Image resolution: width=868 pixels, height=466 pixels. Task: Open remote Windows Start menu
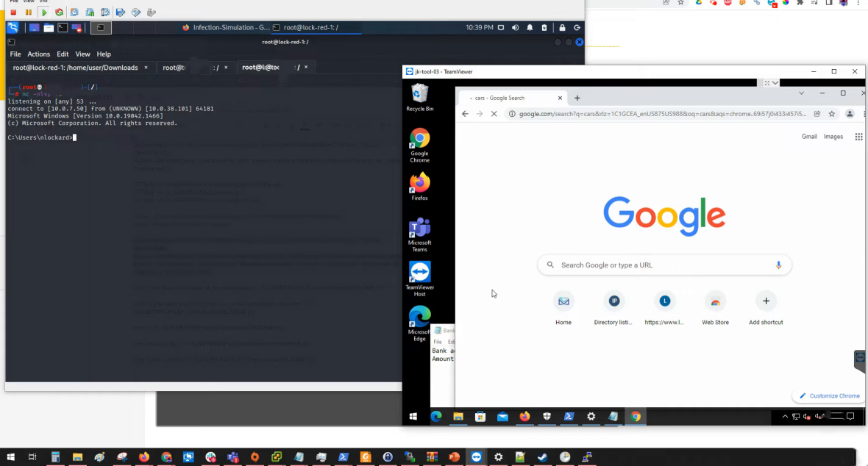[413, 417]
